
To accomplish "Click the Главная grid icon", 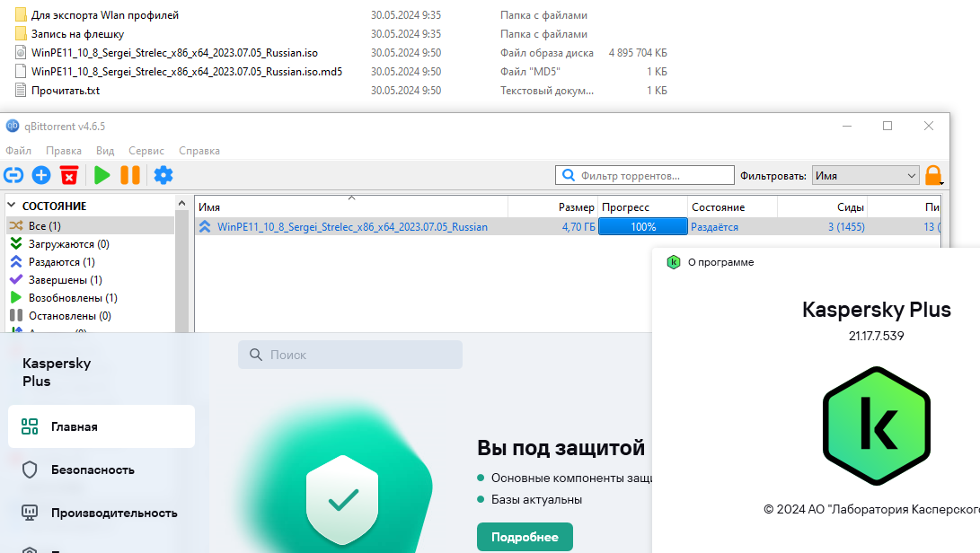I will tap(30, 426).
